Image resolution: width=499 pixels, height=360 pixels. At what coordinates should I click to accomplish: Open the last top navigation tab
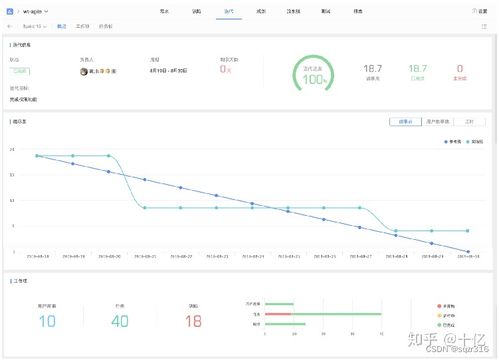(358, 11)
